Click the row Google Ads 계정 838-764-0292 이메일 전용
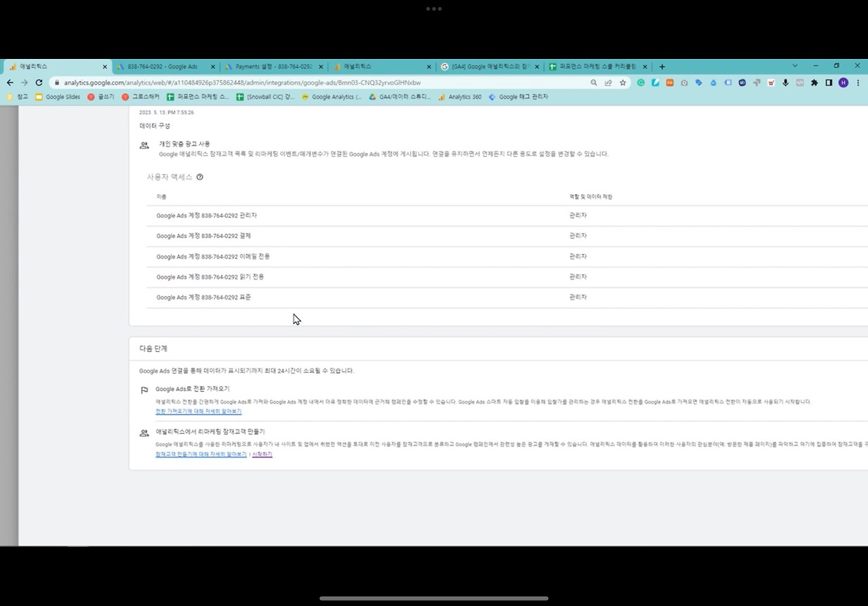Image resolution: width=868 pixels, height=606 pixels. (x=507, y=256)
